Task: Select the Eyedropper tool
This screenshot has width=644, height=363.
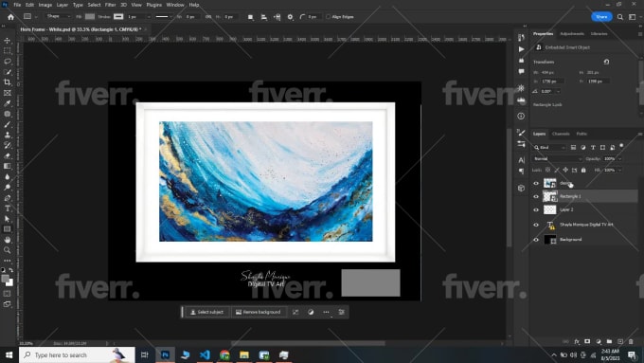Action: pos(8,103)
